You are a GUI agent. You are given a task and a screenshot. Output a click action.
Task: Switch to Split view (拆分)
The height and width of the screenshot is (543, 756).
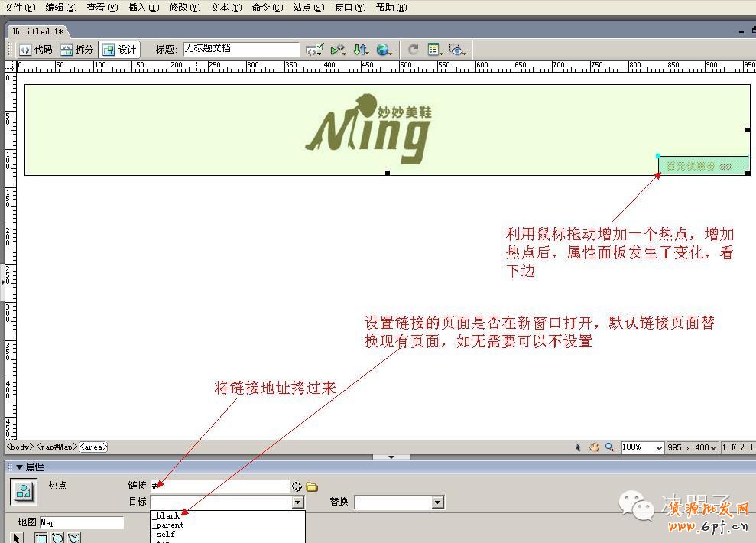pyautogui.click(x=77, y=49)
